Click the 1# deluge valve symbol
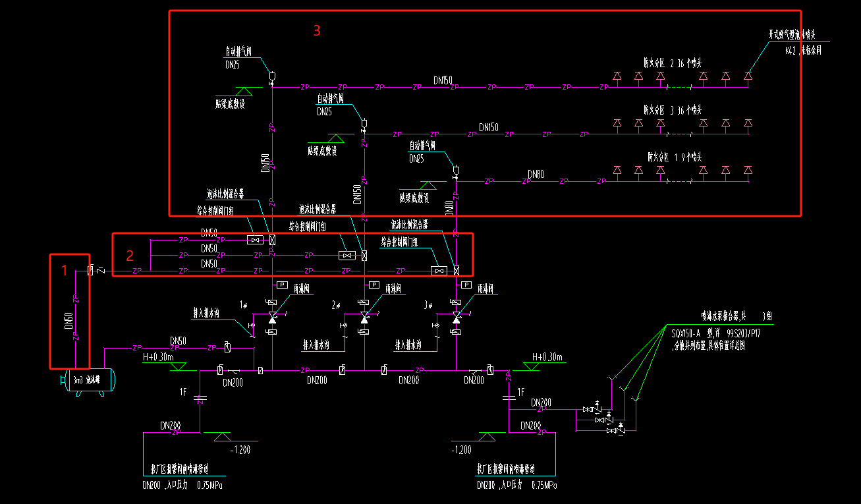This screenshot has width=861, height=504. point(273,318)
